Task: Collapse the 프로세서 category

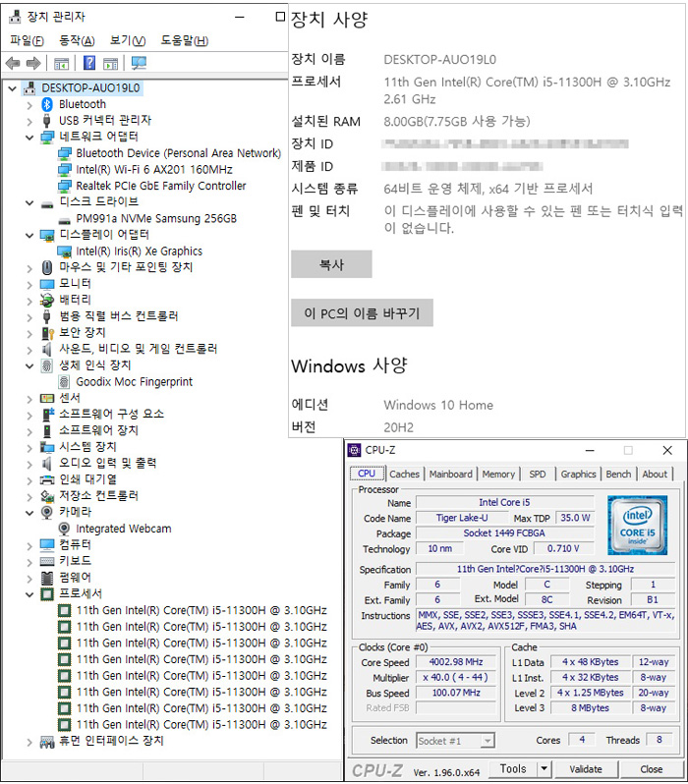Action: [x=29, y=593]
